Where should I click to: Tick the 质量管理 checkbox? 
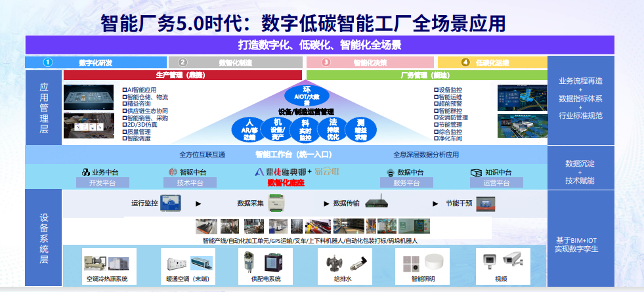point(124,132)
